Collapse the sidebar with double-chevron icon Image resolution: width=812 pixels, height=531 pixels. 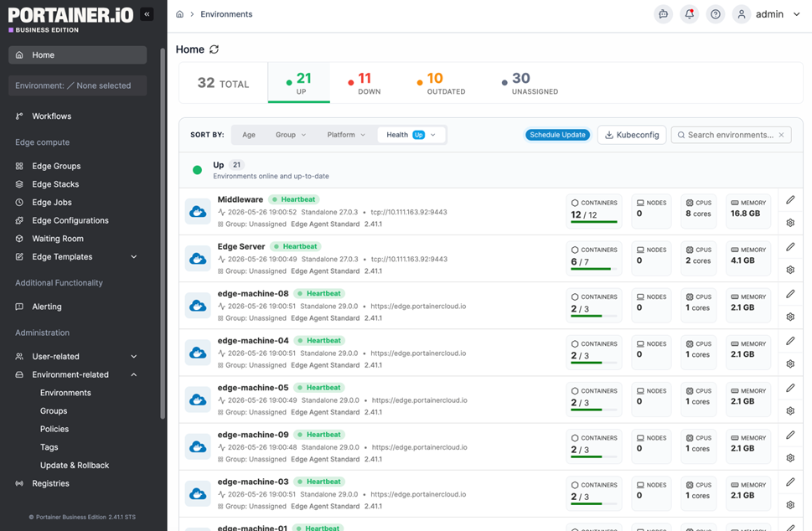click(147, 14)
